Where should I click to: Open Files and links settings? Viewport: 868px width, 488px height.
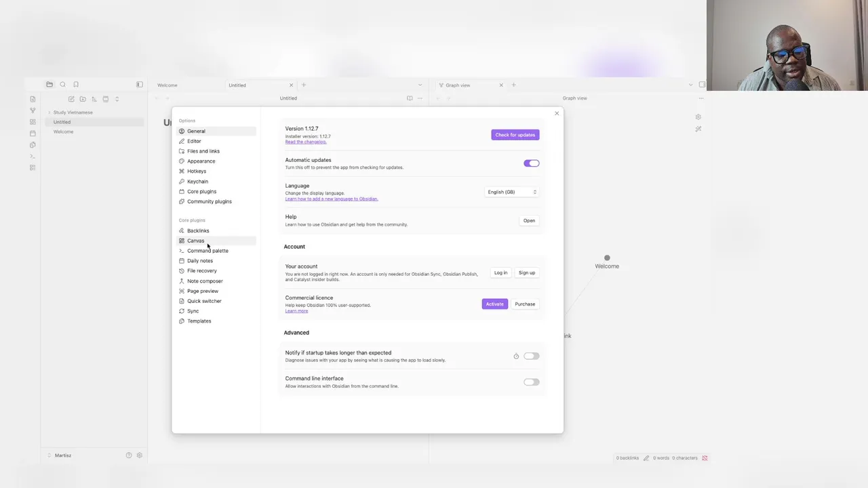[x=216, y=151]
